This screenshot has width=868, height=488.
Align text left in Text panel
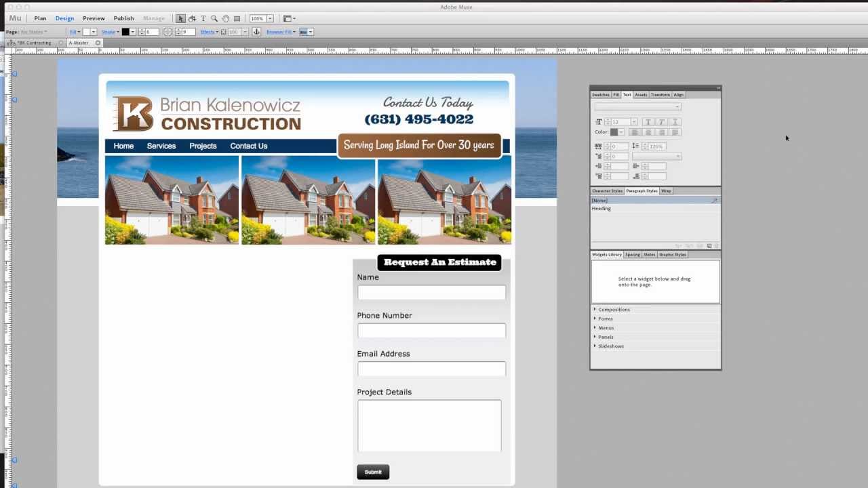(x=635, y=132)
